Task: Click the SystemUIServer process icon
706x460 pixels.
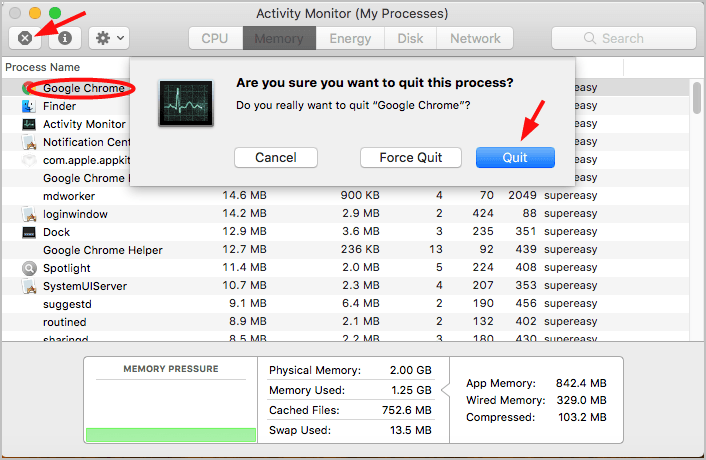Action: (29, 286)
